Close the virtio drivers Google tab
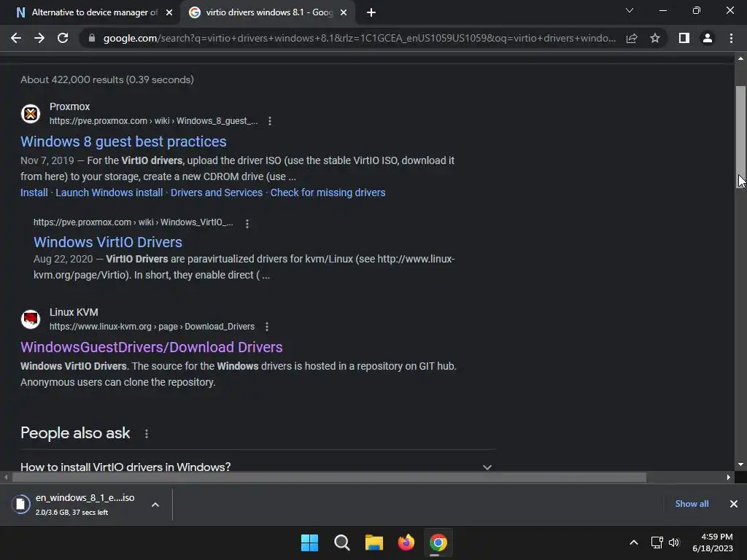This screenshot has height=560, width=747. [344, 13]
